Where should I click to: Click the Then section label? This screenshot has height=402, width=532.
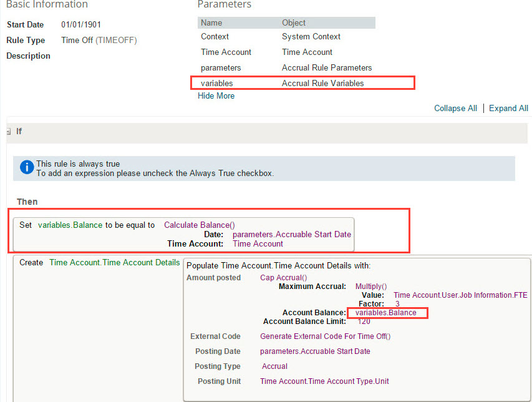[27, 202]
